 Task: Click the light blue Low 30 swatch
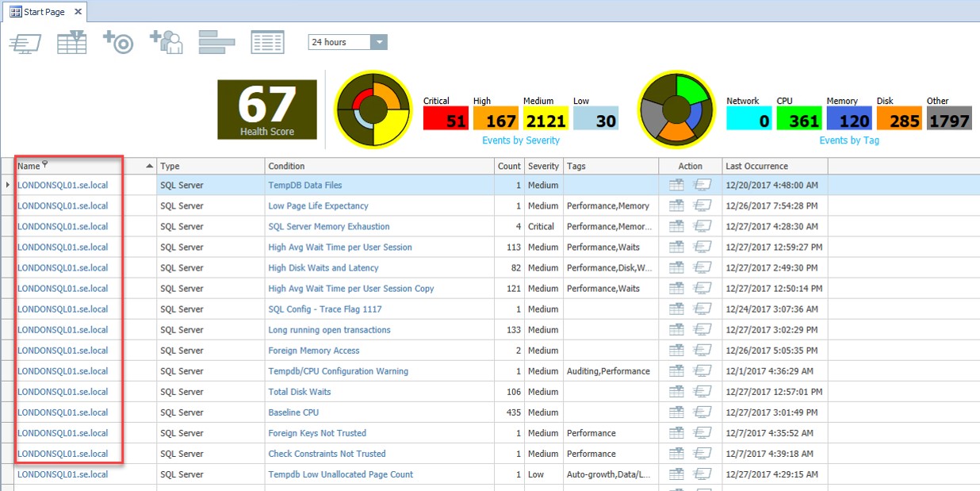595,118
